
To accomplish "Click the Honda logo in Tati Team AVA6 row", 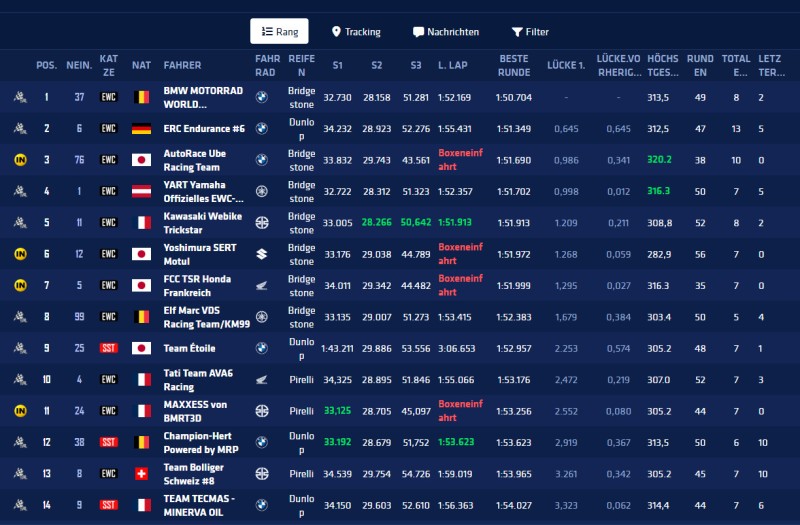I will click(x=262, y=380).
